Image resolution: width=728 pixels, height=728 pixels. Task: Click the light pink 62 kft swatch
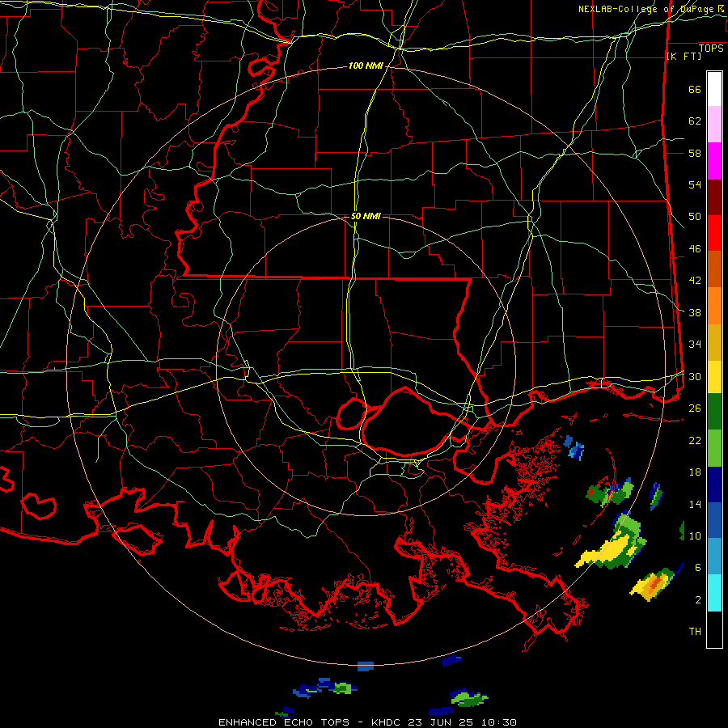(714, 125)
